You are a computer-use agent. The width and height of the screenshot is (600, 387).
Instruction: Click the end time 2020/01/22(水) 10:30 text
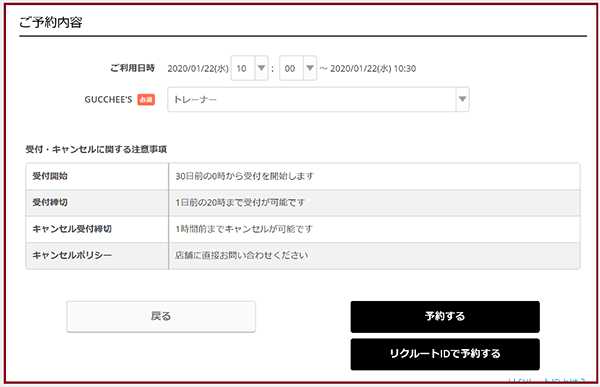[x=373, y=69]
